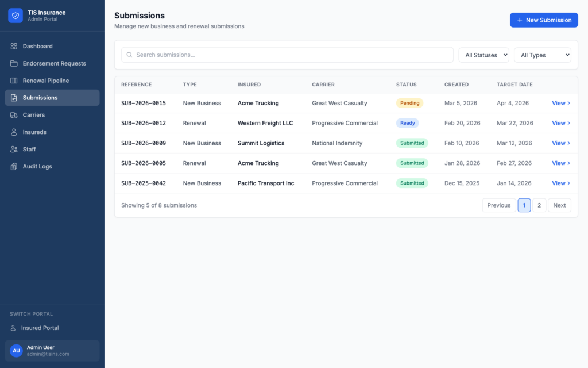Click the Carrier column header
Viewport: 588px width, 368px height.
(323, 85)
